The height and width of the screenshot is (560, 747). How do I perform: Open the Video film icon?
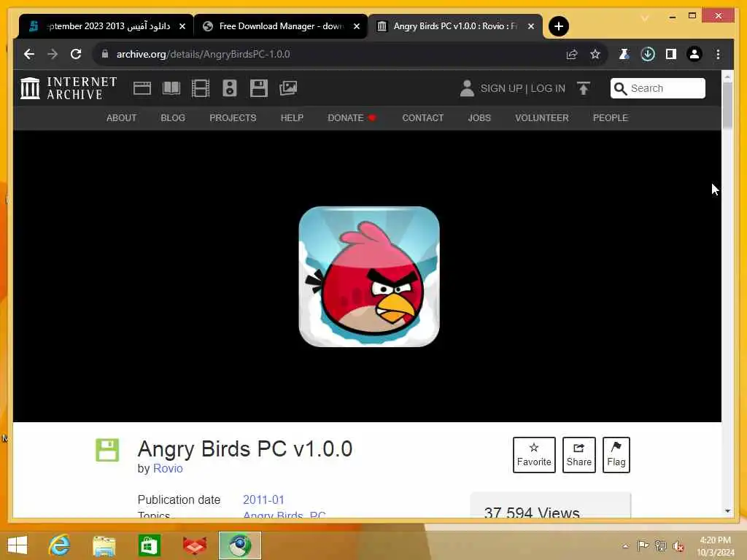(200, 88)
